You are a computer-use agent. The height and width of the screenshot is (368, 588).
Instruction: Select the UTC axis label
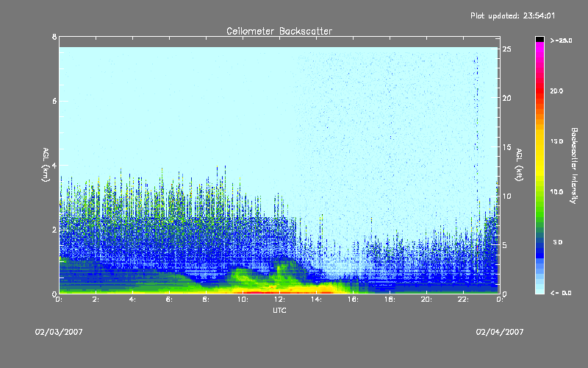(x=279, y=310)
